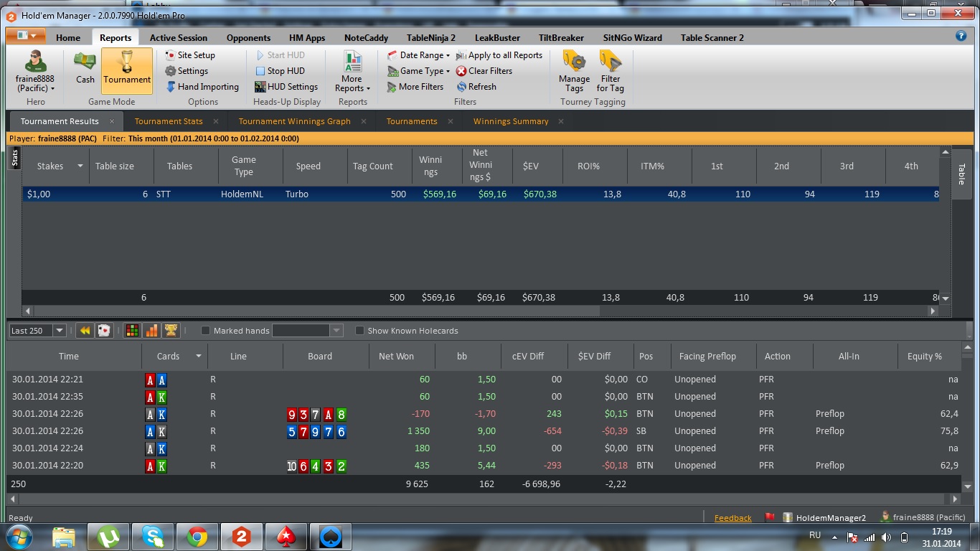The height and width of the screenshot is (551, 980).
Task: Switch to Tournament Winnings Graph tab
Action: 294,121
